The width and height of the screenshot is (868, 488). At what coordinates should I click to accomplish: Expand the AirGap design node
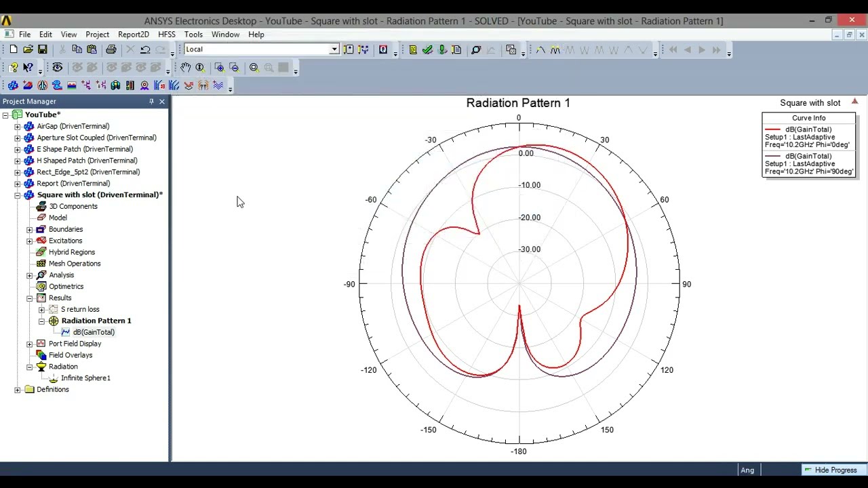pyautogui.click(x=18, y=126)
